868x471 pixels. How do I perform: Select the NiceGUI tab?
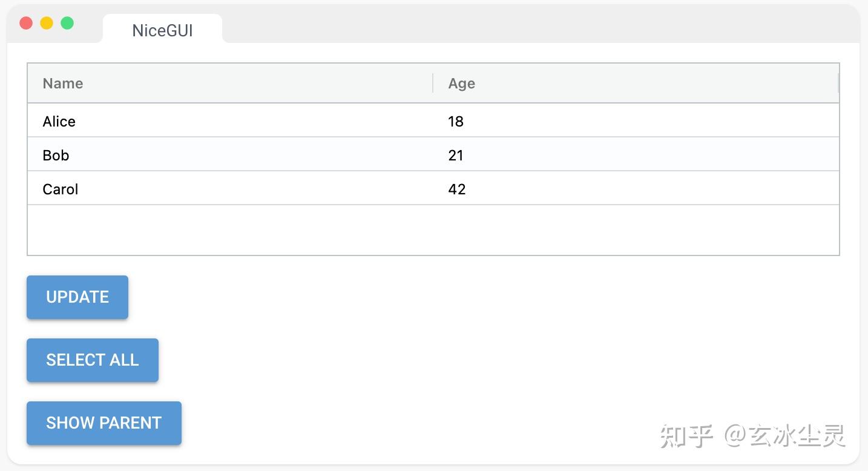[162, 30]
